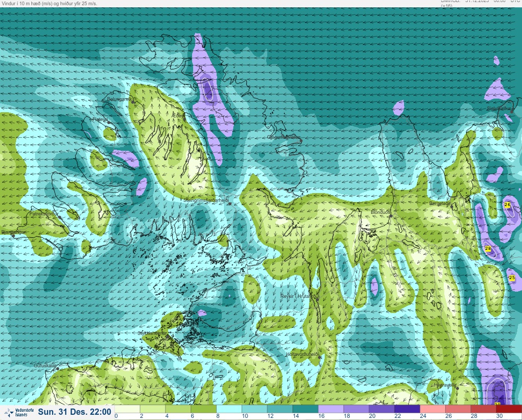Image resolution: width=522 pixels, height=420 pixels.
Task: Select the 18–20 m/s legend swatch
Action: click(356, 409)
